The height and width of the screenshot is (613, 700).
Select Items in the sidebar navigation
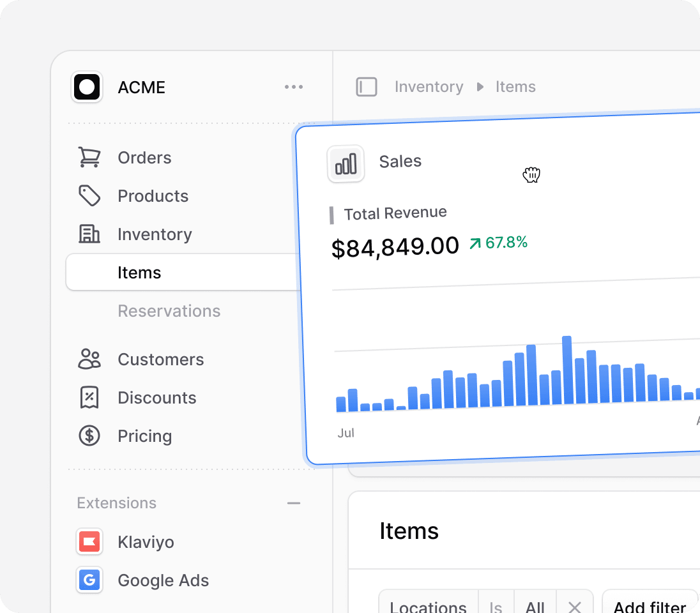pos(139,272)
